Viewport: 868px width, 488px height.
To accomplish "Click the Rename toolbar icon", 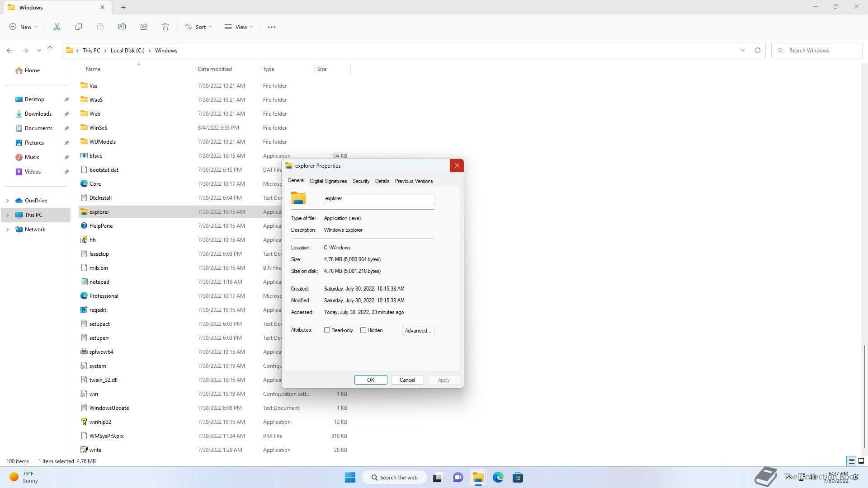I will 122,27.
